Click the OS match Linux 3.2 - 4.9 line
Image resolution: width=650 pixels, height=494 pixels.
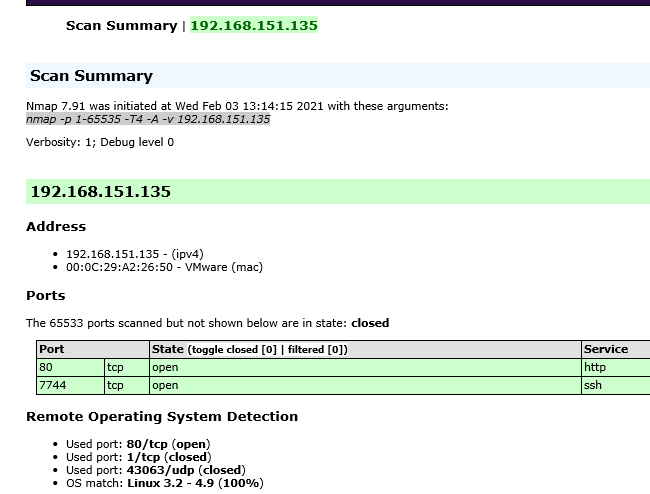coord(164,483)
